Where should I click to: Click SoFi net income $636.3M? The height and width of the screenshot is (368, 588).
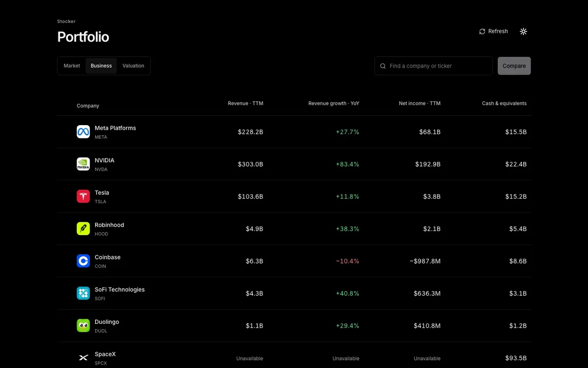(x=427, y=293)
